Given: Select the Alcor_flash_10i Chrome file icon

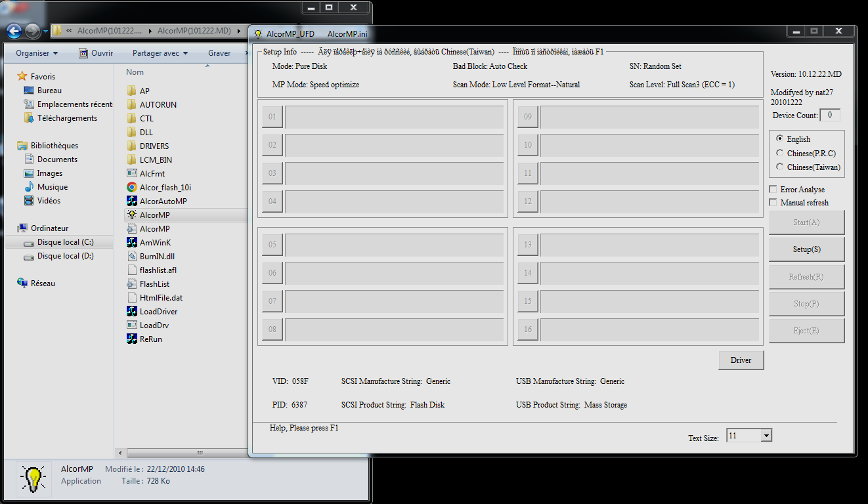Looking at the screenshot, I should tap(131, 187).
